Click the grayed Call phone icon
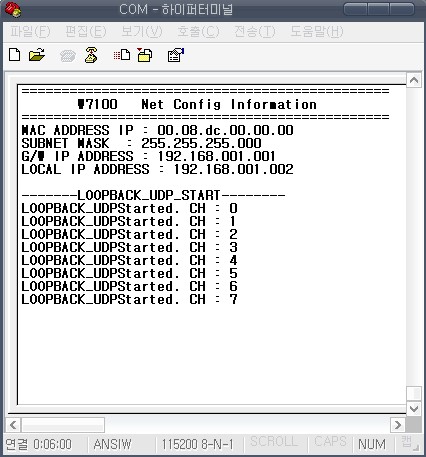The image size is (426, 457). [68, 56]
